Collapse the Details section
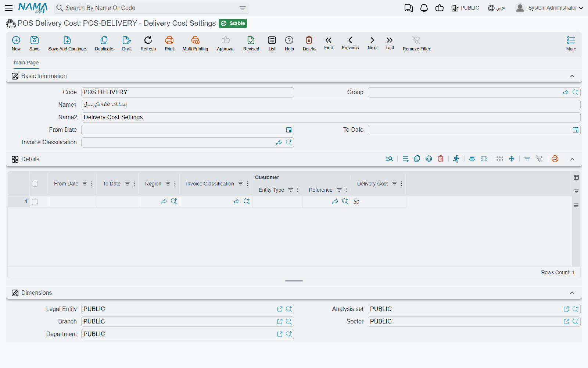588x368 pixels. [x=572, y=159]
